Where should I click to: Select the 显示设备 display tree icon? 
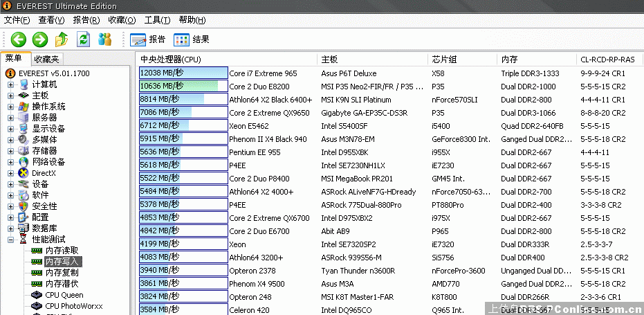click(x=24, y=129)
